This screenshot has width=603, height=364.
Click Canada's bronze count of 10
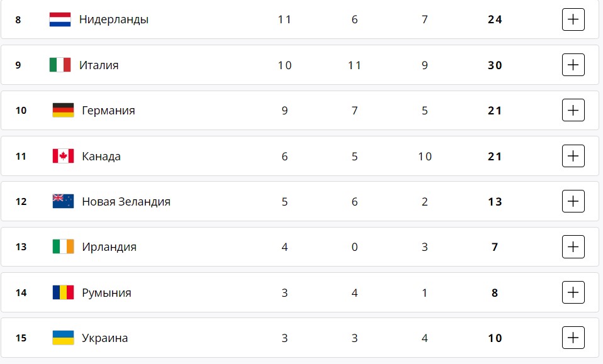point(425,157)
